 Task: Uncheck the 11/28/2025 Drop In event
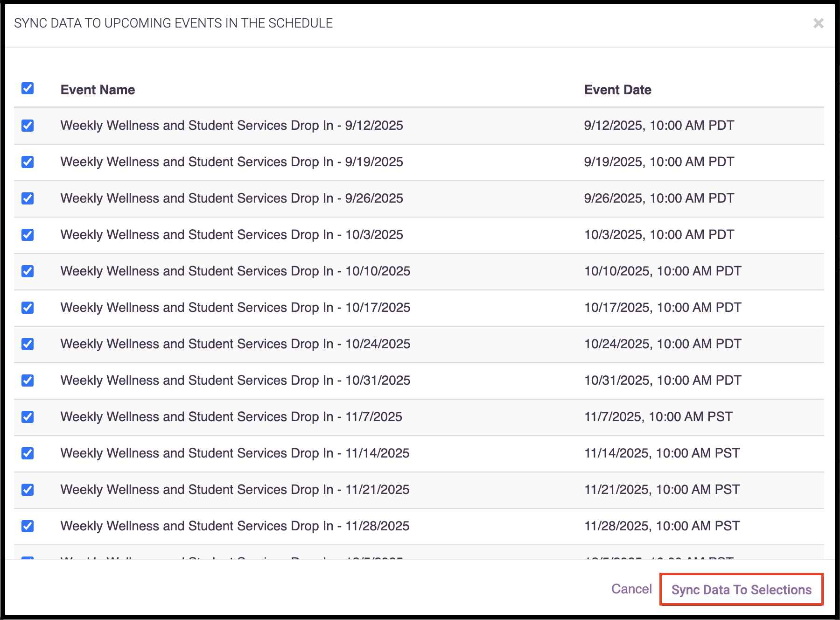(28, 526)
